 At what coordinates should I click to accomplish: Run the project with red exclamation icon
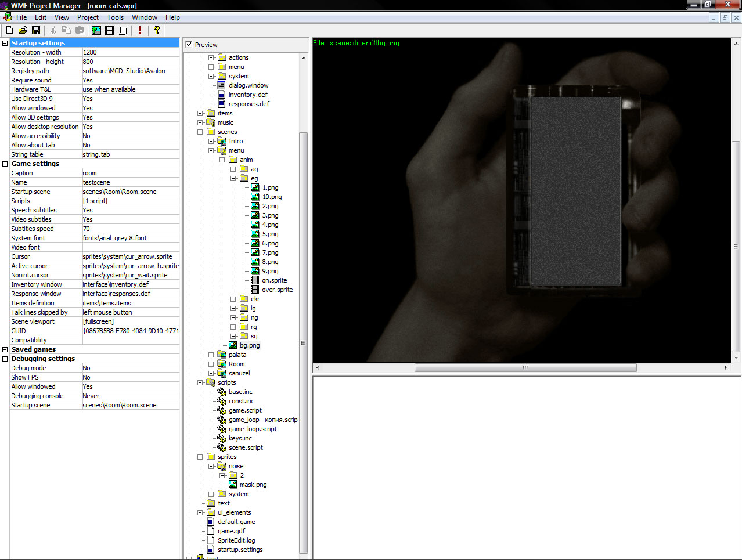(x=140, y=30)
